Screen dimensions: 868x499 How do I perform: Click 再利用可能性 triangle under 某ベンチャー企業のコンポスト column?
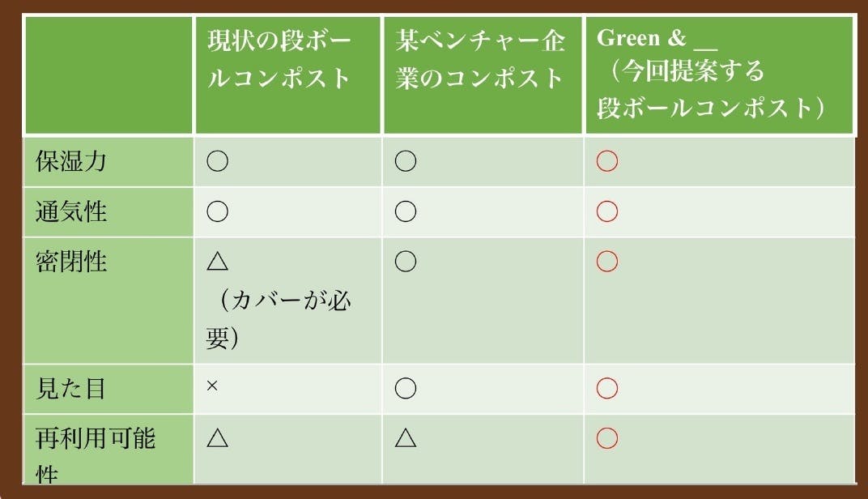tap(406, 438)
